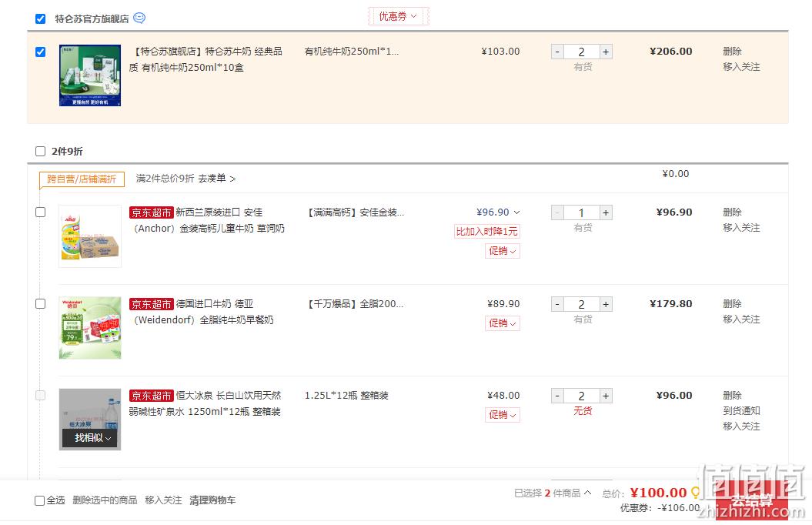
Task: Move Anchor milk to 关注 favorites
Action: tap(741, 228)
